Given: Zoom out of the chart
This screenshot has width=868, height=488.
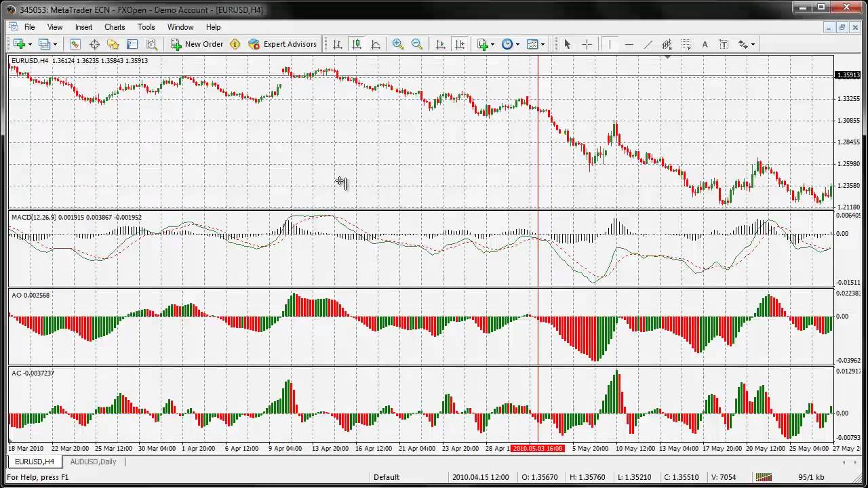Looking at the screenshot, I should (416, 44).
